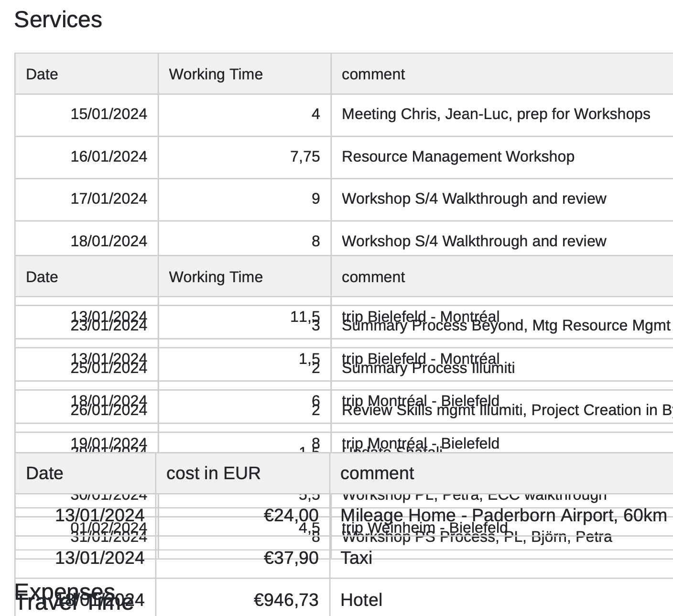Click the Services heading

tap(58, 20)
